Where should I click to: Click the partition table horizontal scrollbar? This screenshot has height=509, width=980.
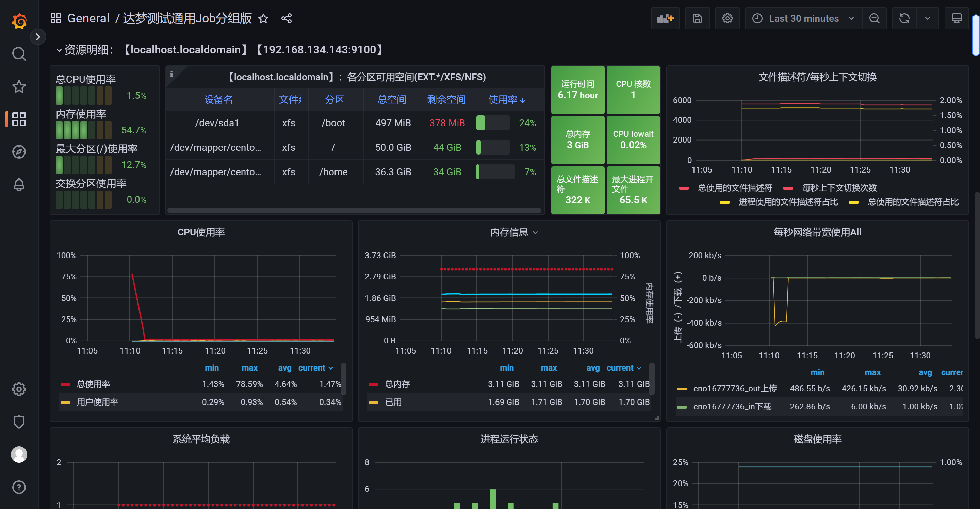[354, 210]
